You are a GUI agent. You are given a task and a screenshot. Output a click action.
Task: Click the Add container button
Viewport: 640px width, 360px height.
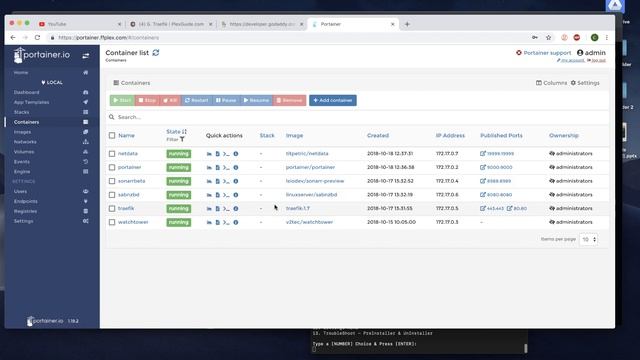click(333, 100)
